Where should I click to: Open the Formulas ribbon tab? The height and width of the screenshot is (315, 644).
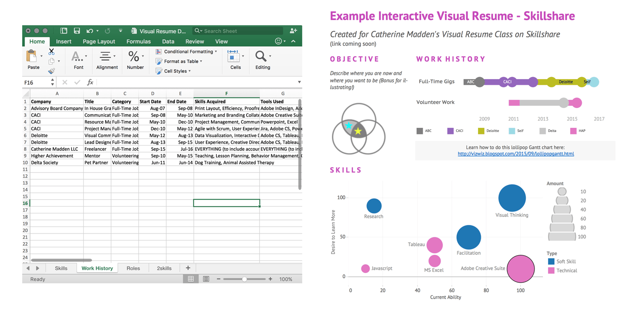(139, 41)
